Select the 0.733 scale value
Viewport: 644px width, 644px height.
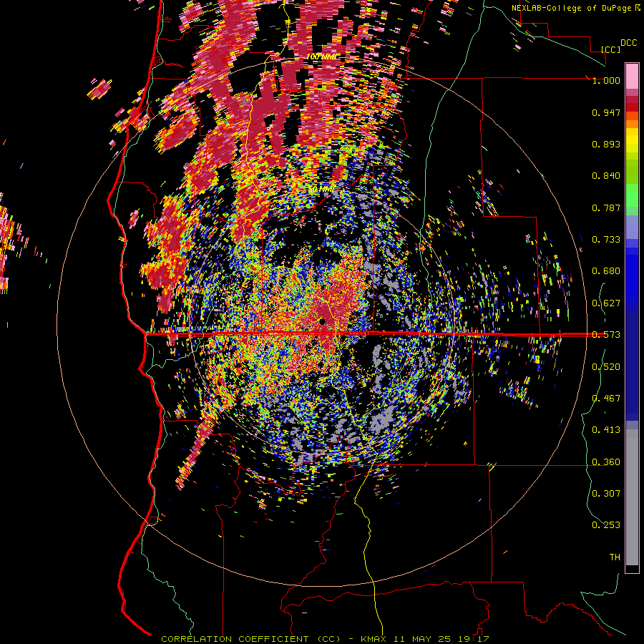[606, 240]
